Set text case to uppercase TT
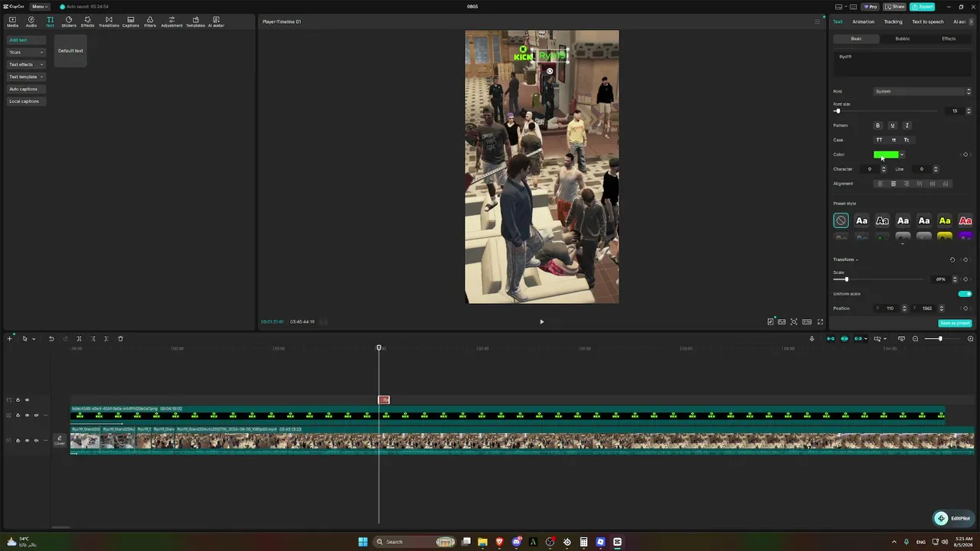Screen dimensions: 980x551 (x=879, y=140)
